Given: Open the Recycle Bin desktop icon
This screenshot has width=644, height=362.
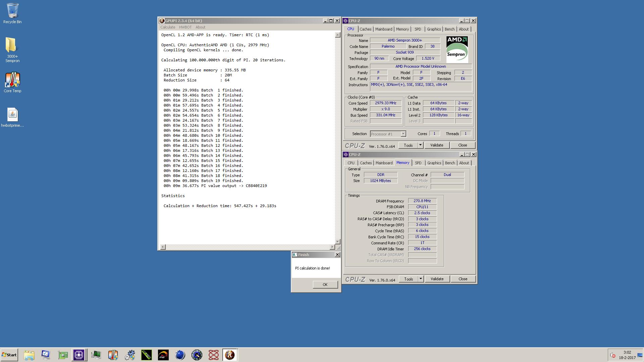Looking at the screenshot, I should (x=12, y=13).
